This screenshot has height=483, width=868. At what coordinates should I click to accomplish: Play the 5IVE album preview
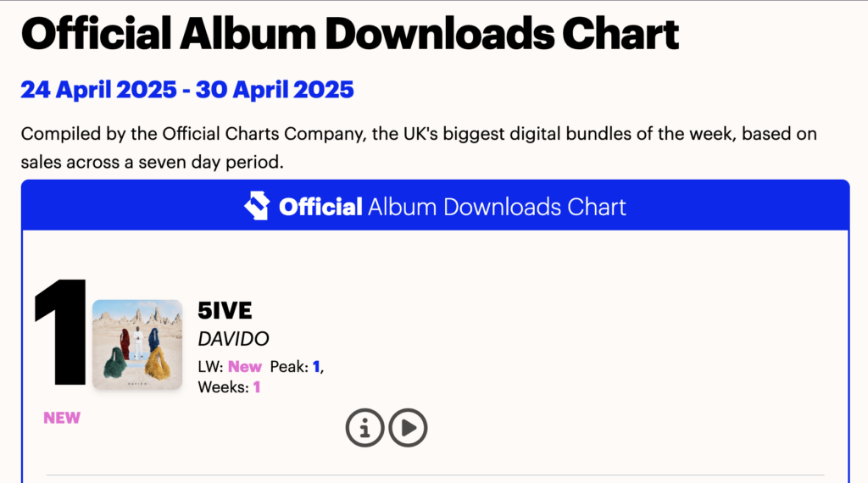(x=408, y=428)
